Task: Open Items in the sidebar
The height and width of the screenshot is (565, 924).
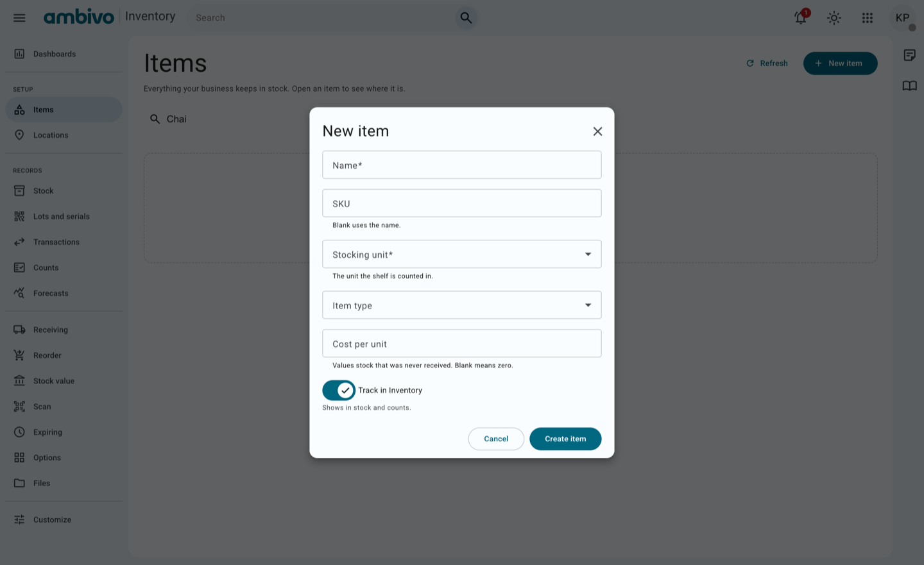Action: coord(64,110)
